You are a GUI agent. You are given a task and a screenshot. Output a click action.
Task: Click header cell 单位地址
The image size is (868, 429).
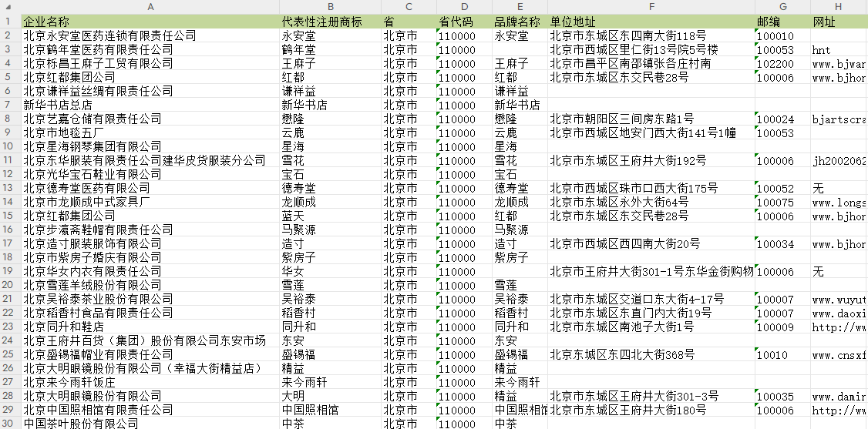click(x=651, y=22)
